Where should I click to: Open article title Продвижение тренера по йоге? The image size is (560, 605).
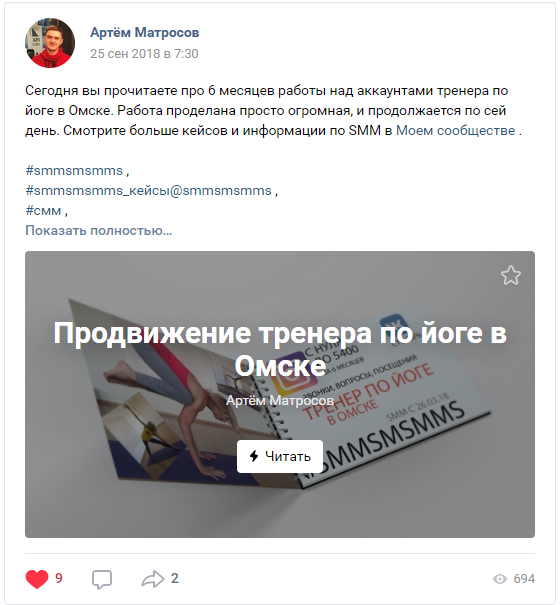pyautogui.click(x=280, y=349)
